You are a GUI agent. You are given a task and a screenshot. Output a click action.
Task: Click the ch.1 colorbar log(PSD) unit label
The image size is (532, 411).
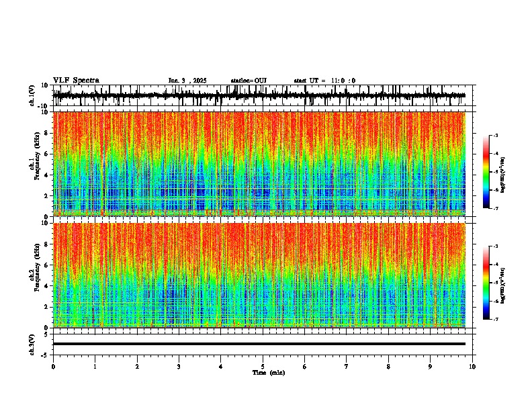(503, 175)
